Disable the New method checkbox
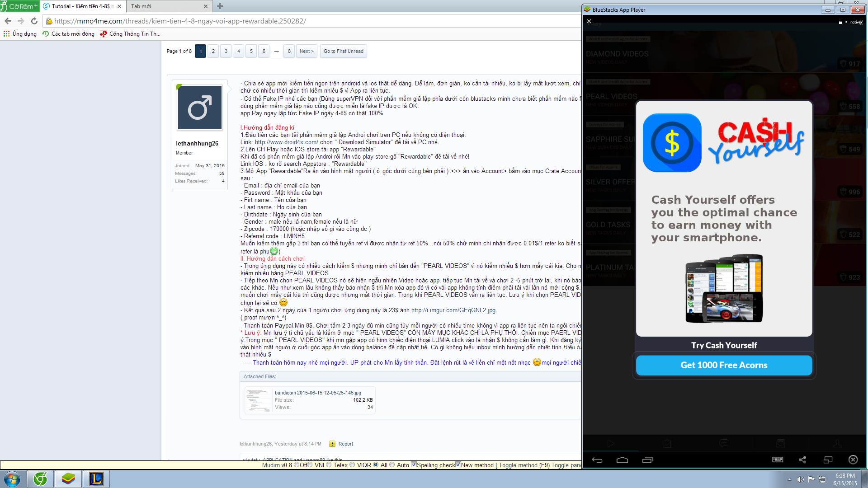868x488 pixels. 458,465
